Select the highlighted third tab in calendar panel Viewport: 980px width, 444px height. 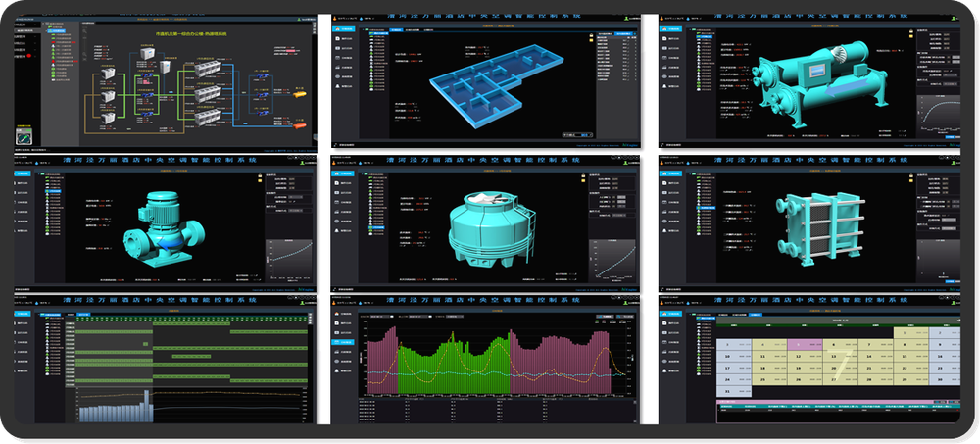(x=755, y=315)
